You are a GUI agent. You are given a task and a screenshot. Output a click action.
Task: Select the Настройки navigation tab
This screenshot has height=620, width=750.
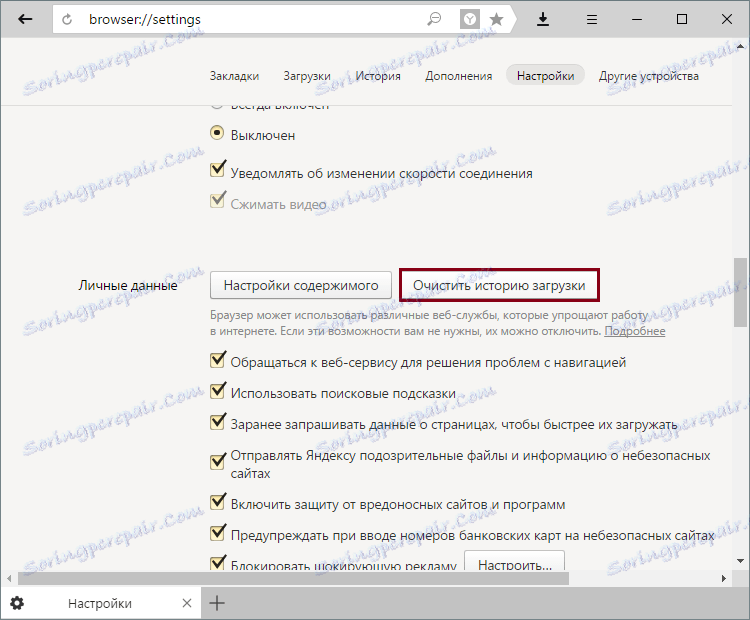point(545,76)
